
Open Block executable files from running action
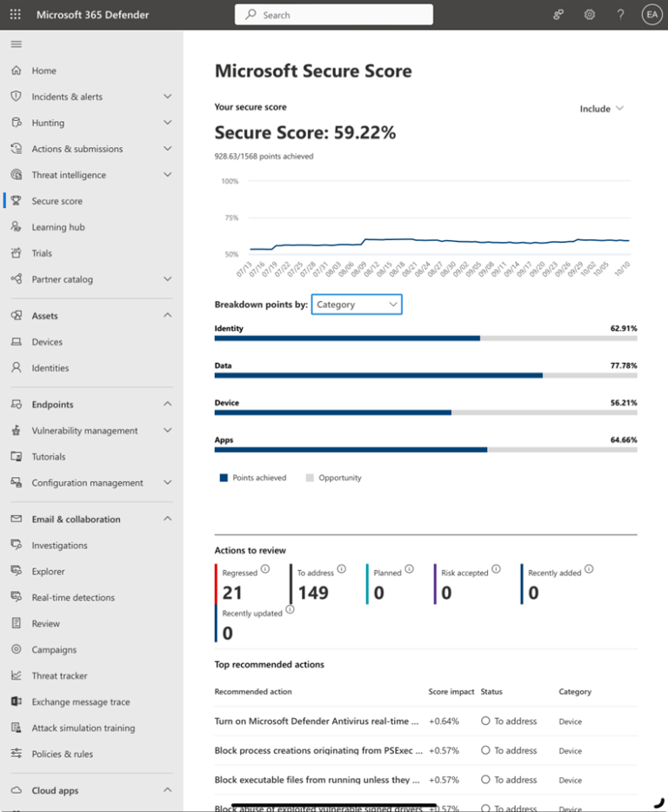(317, 780)
